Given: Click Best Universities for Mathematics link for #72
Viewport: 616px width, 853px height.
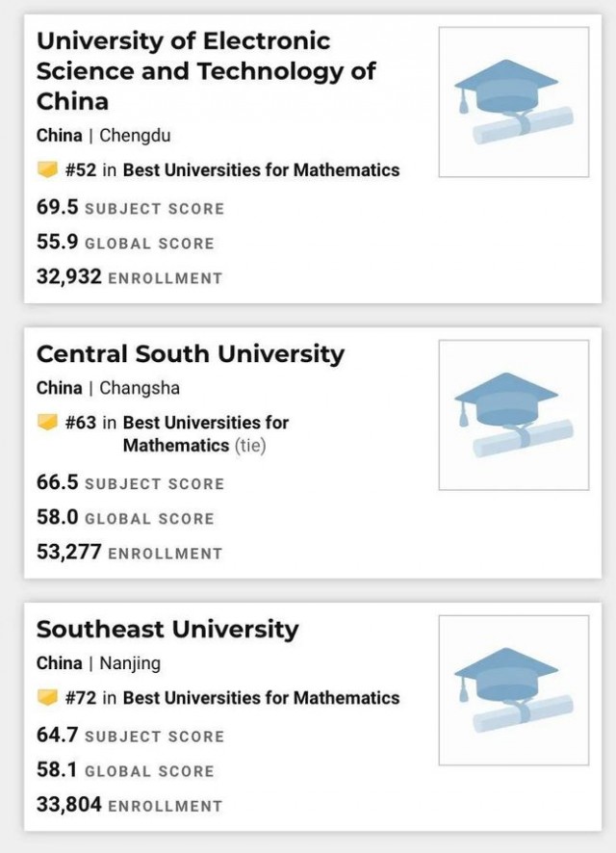Looking at the screenshot, I should [261, 697].
